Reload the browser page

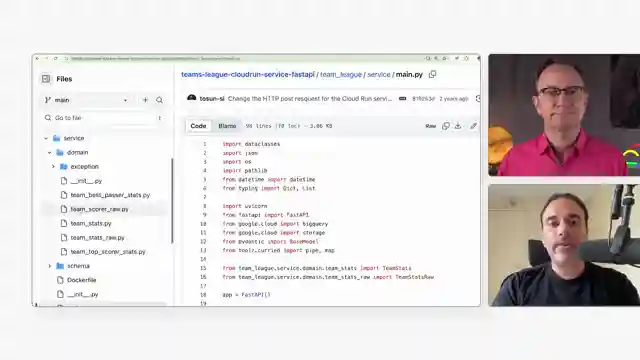coord(56,59)
